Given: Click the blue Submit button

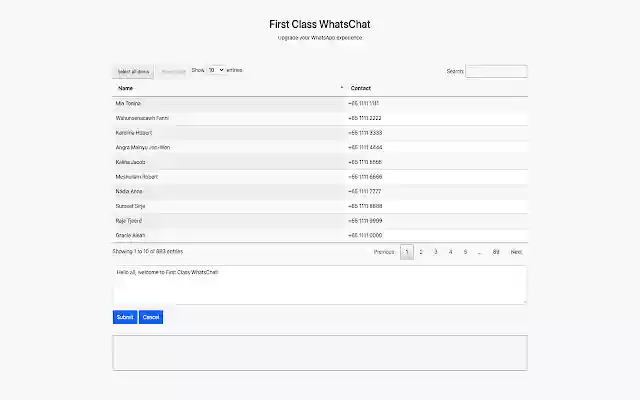Looking at the screenshot, I should click(x=125, y=317).
